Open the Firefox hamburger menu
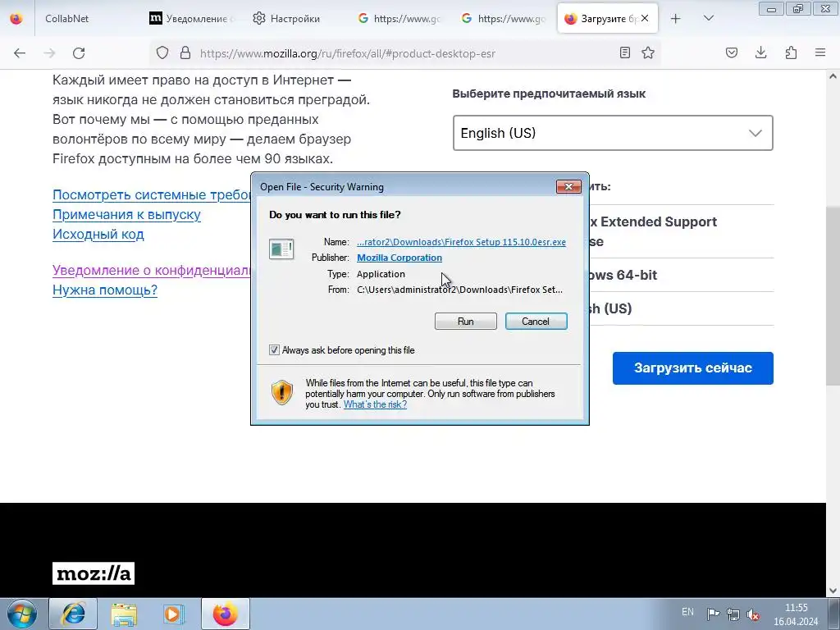The width and height of the screenshot is (840, 630). [x=820, y=52]
